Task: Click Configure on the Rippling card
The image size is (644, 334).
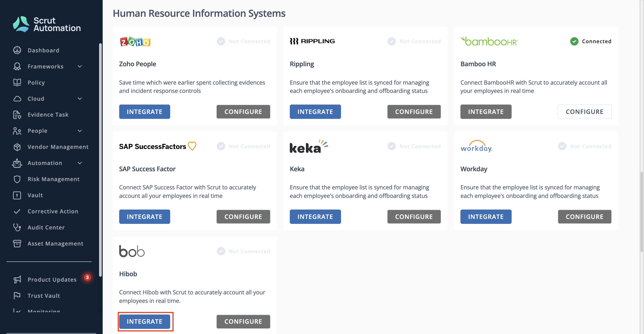Action: [414, 111]
